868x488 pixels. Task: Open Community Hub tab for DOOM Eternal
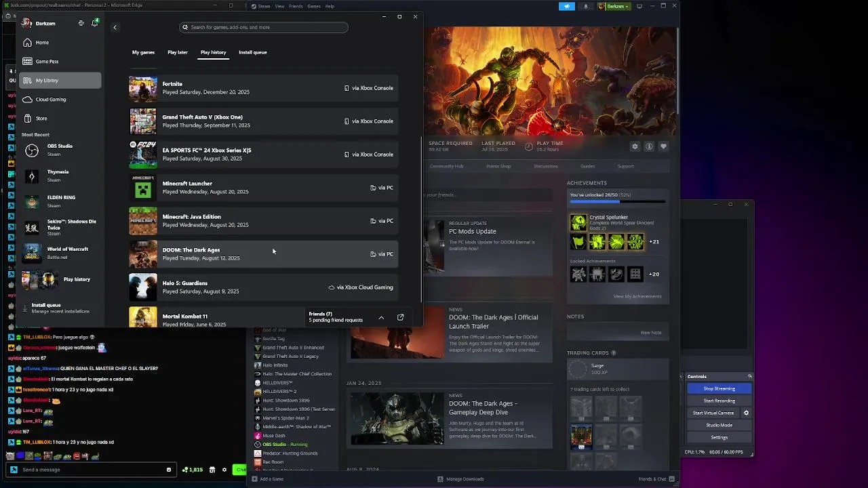point(446,166)
